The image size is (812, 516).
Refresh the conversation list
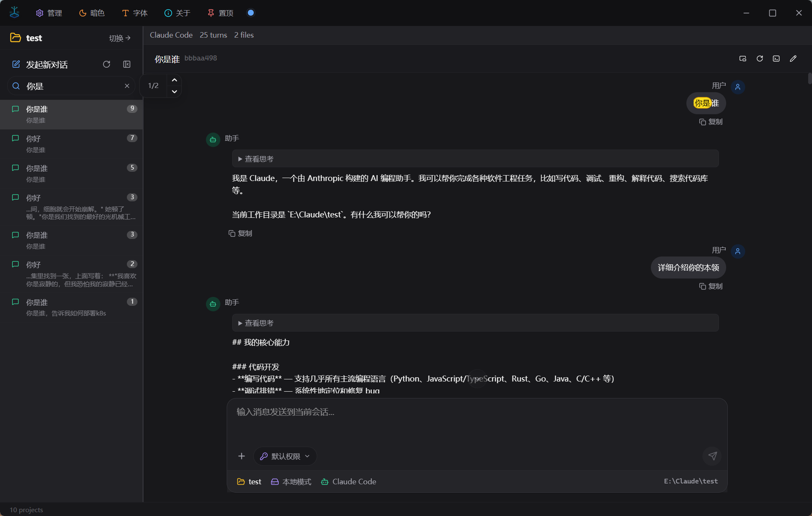click(107, 64)
